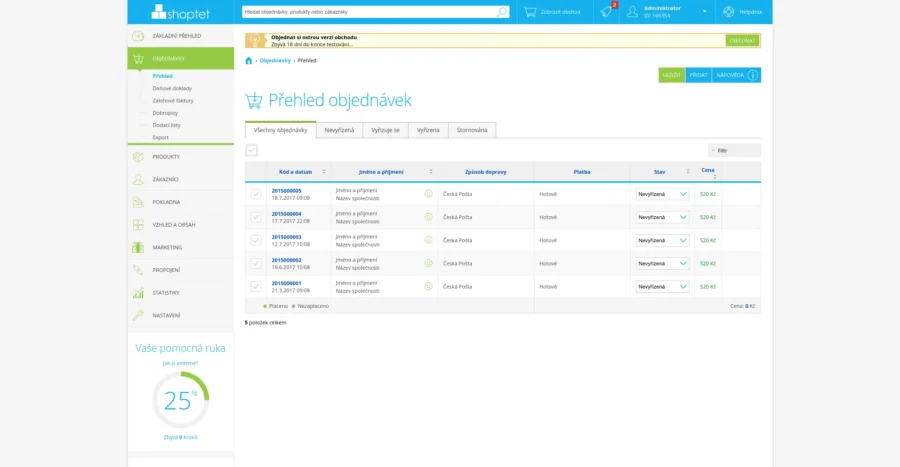Open status dropdown for order 2015000004
Viewport: 900px width, 467px height.
click(x=662, y=217)
